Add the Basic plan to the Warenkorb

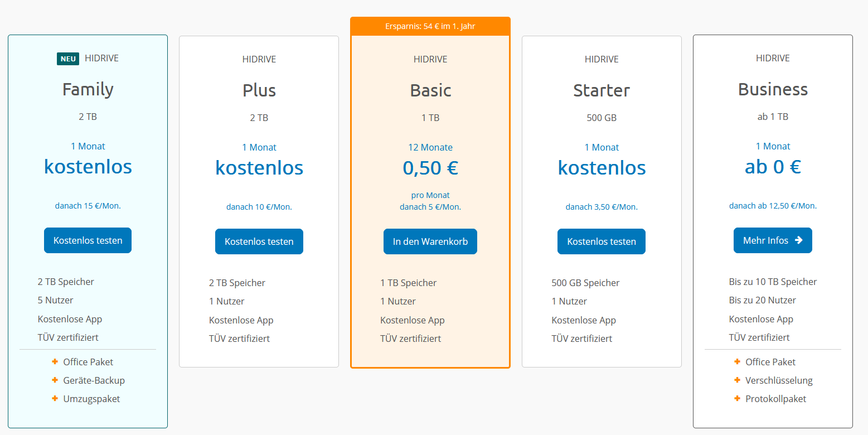(x=430, y=241)
